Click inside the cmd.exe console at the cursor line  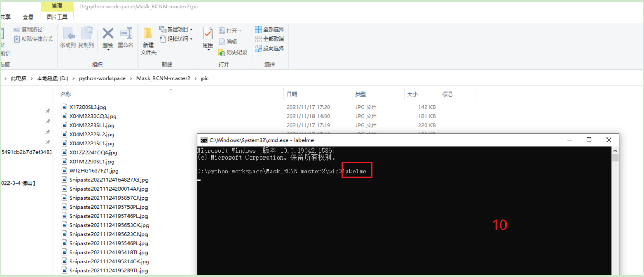click(x=199, y=180)
